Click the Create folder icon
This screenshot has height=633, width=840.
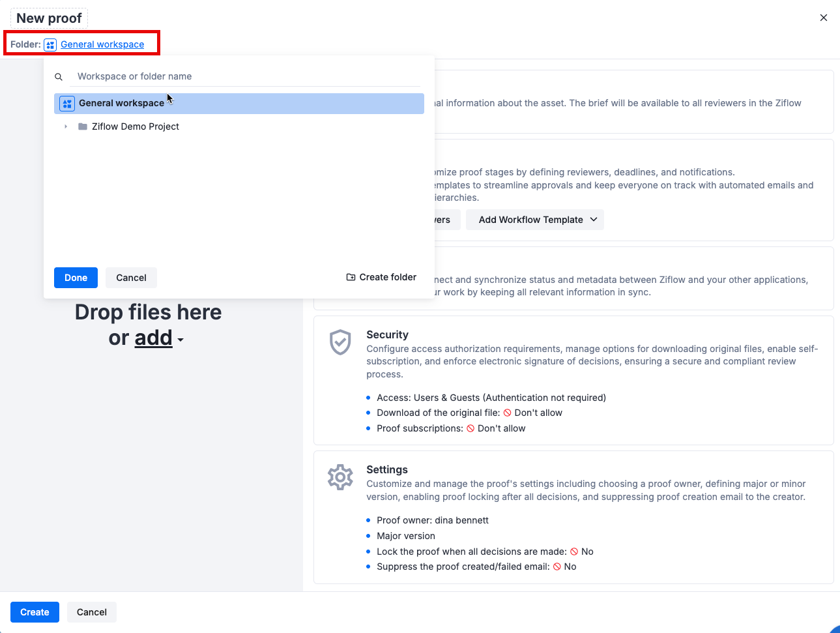[351, 277]
